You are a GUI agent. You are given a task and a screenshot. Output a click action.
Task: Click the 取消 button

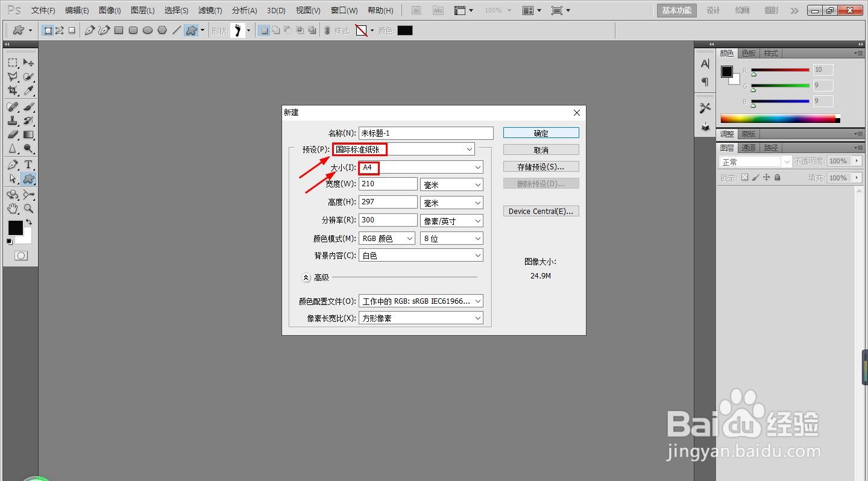point(541,150)
